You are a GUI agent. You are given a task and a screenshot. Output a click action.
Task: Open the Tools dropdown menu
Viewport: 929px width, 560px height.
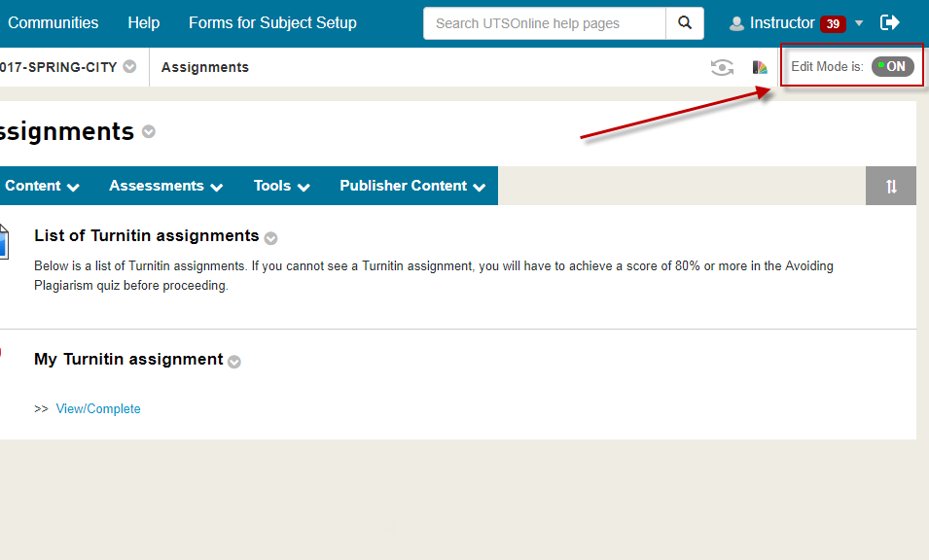pyautogui.click(x=281, y=186)
